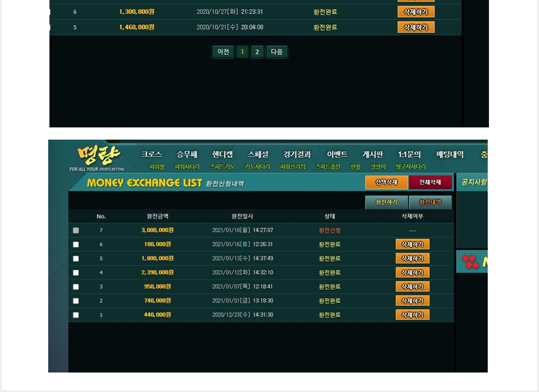Click the red diamond icon in sidebar
Screen dimensions: 539x392
pos(470,262)
